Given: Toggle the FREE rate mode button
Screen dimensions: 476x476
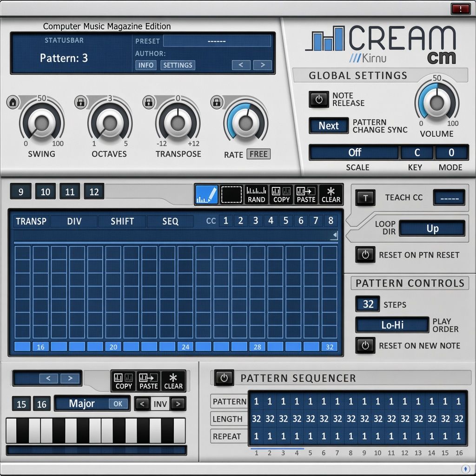Looking at the screenshot, I should pyautogui.click(x=258, y=154).
